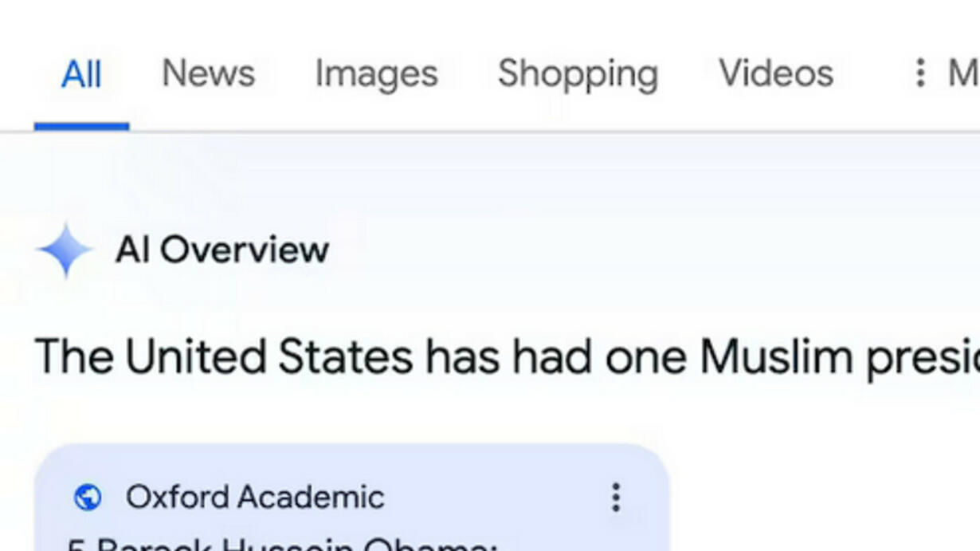The image size is (980, 551).
Task: Switch to the Images tab
Action: (376, 73)
